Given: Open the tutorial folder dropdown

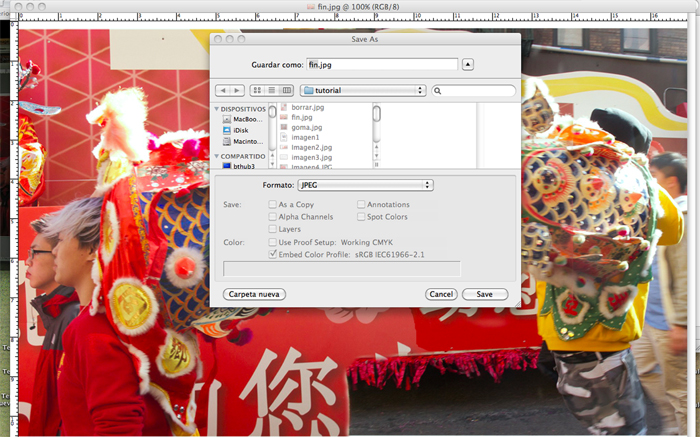Looking at the screenshot, I should click(363, 91).
